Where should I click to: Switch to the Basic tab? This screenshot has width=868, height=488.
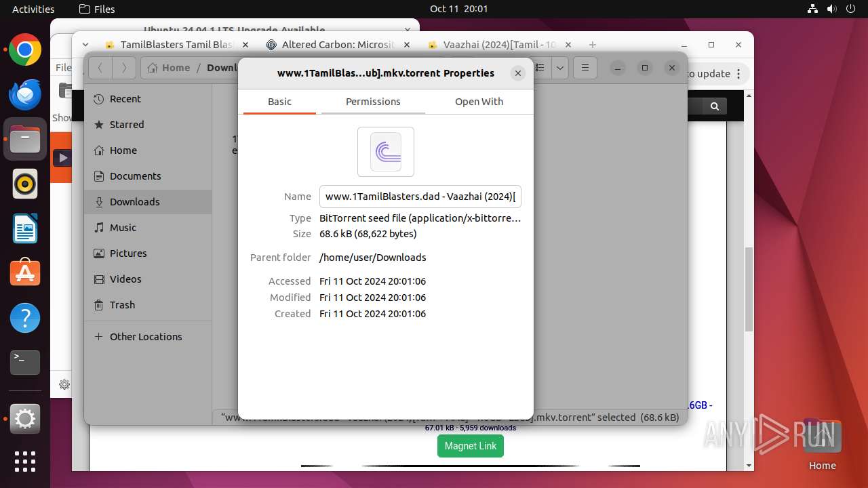pos(279,102)
